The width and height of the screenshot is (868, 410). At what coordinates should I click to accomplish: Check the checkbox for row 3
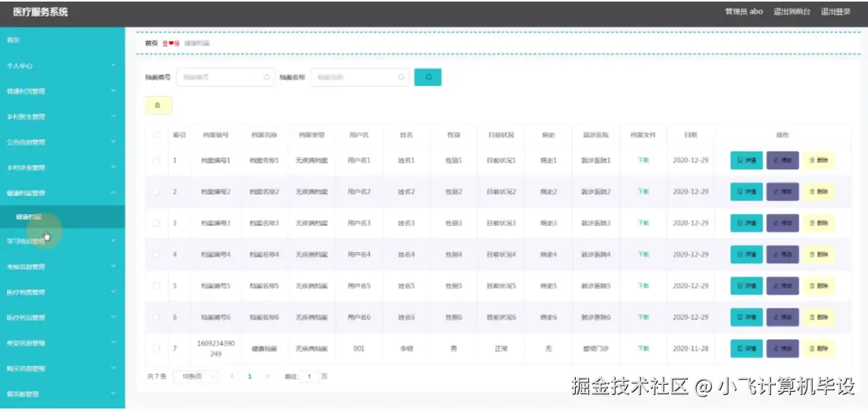(157, 223)
